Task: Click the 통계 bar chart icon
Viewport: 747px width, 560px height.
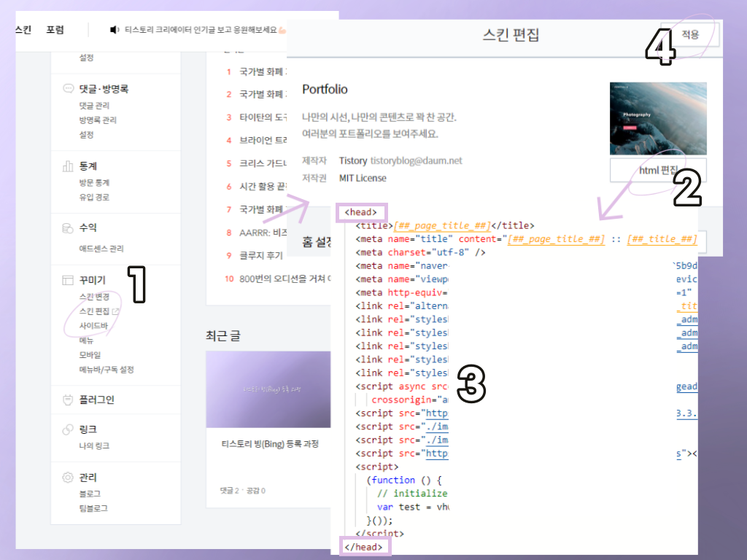Action: click(68, 166)
